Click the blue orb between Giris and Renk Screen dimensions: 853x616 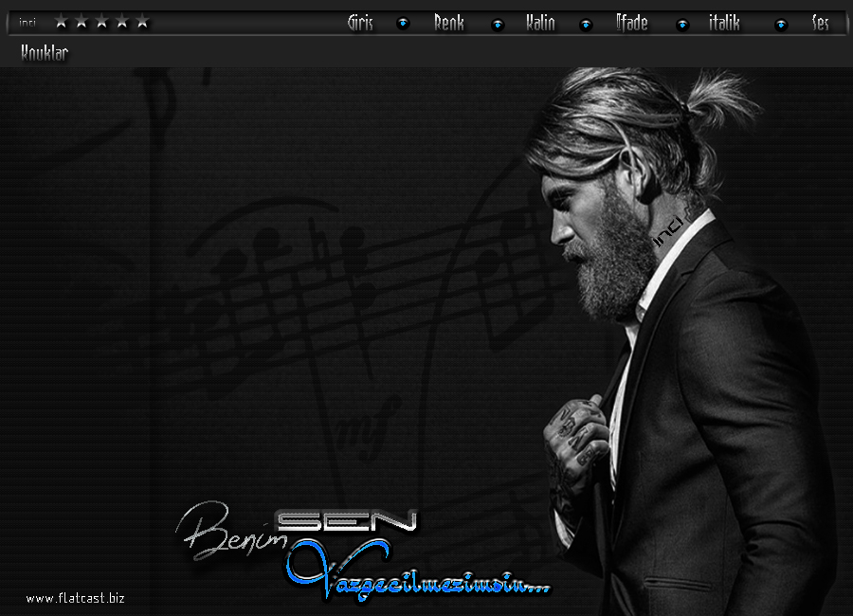(403, 24)
